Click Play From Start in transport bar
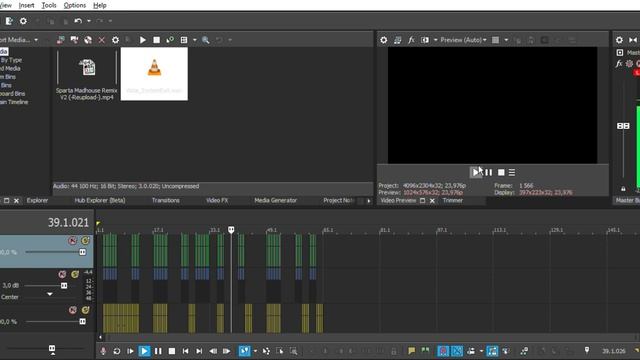This screenshot has width=640, height=360. [x=130, y=351]
